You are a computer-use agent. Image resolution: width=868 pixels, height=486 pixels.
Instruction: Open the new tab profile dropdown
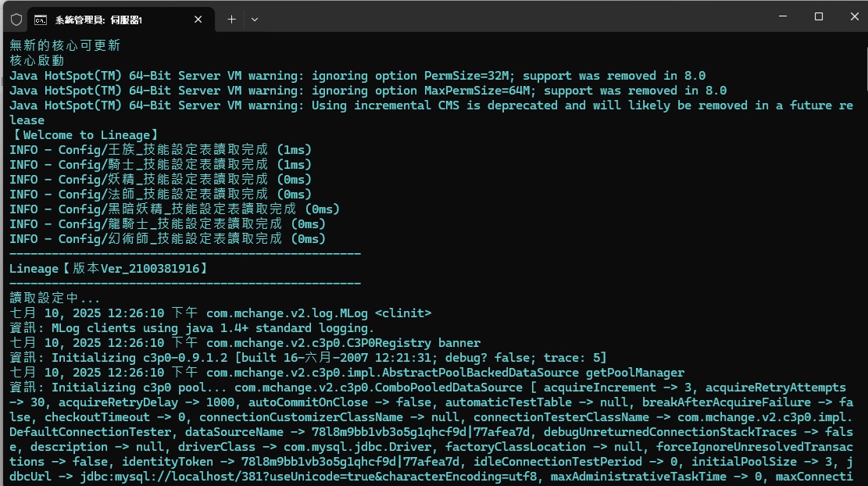tap(255, 20)
